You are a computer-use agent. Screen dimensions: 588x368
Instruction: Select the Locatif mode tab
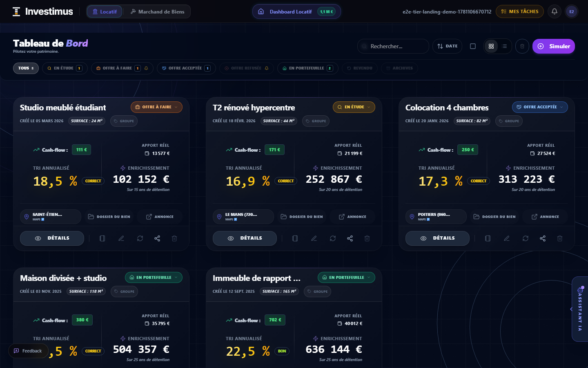[105, 11]
